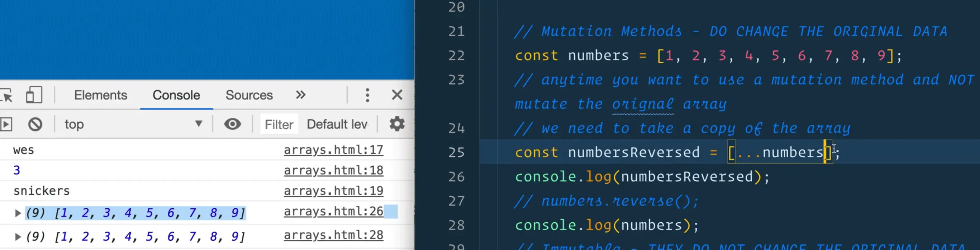Open the Sources tab
The height and width of the screenshot is (250, 980).
click(249, 95)
